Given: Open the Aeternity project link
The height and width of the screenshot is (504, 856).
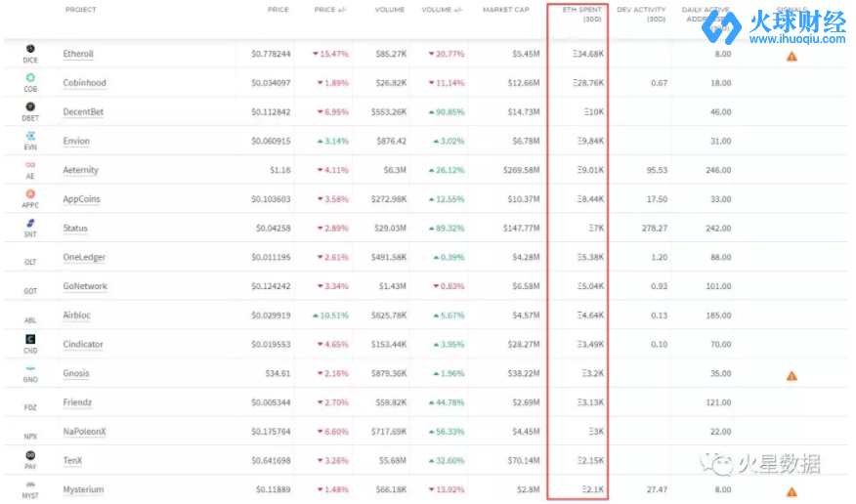Looking at the screenshot, I should coord(81,170).
